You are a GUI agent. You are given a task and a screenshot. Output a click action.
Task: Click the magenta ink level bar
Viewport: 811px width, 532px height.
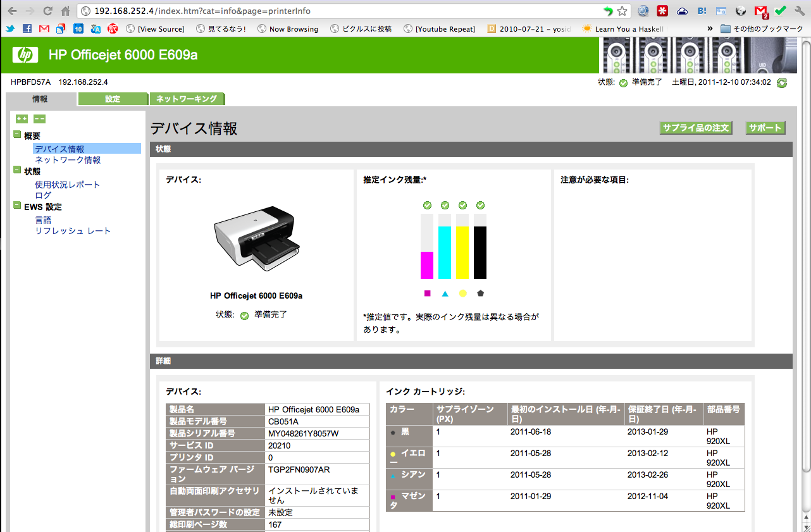(x=427, y=264)
